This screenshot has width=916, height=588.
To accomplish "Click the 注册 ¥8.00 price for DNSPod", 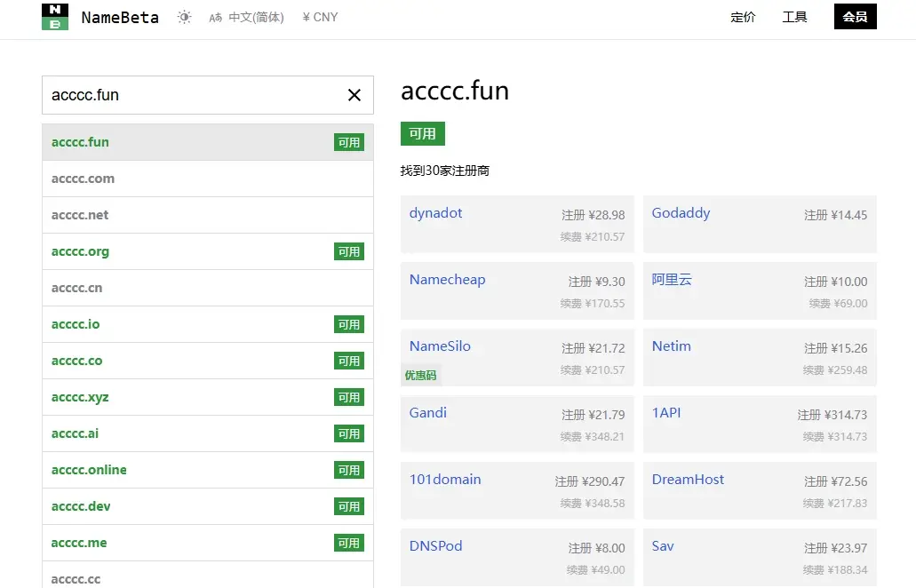I will click(x=596, y=548).
